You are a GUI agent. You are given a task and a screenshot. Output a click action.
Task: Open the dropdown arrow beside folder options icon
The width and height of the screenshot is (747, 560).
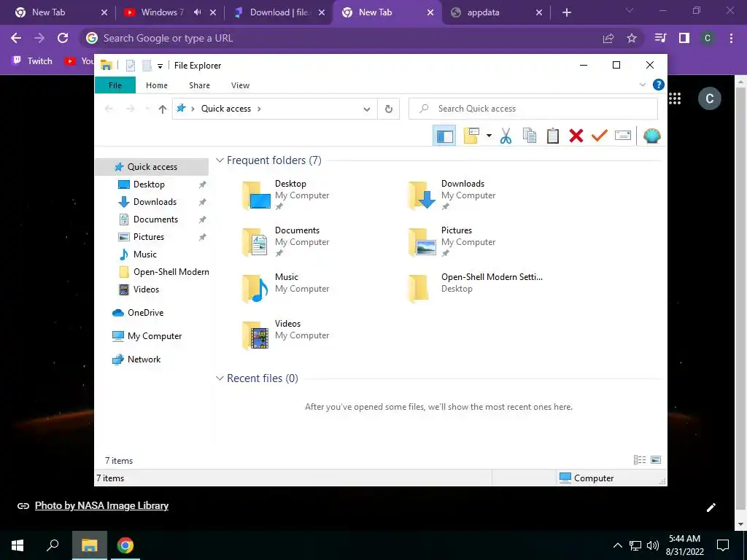click(489, 136)
